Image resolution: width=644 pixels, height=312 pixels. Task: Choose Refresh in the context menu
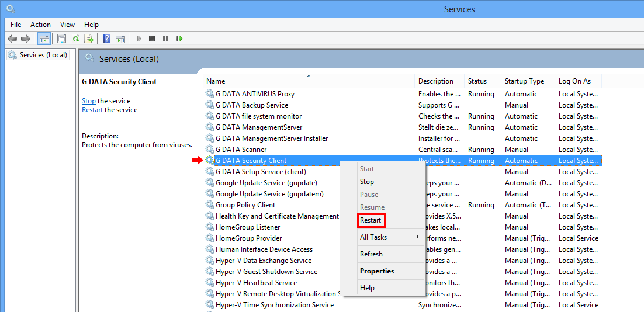coord(383,254)
